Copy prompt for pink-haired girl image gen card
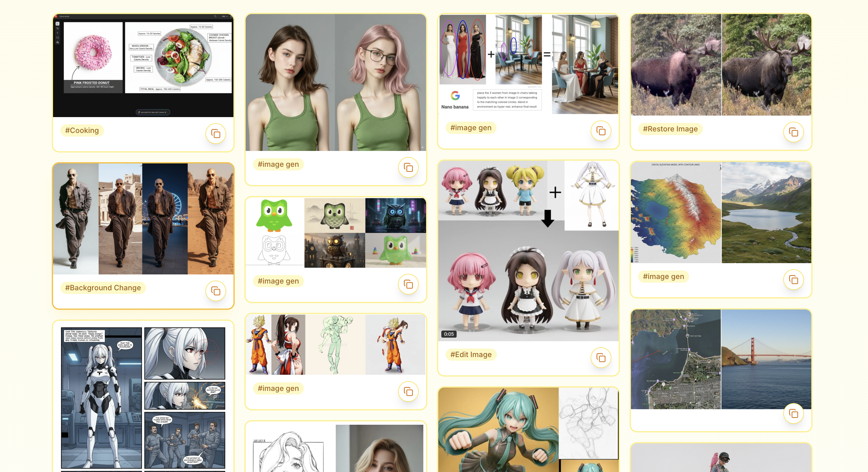868x472 pixels. pos(408,168)
